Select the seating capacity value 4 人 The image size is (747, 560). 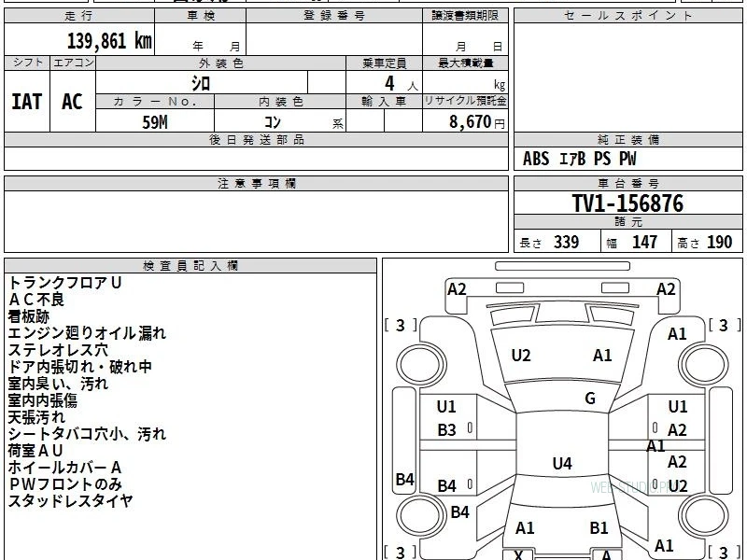(x=401, y=83)
